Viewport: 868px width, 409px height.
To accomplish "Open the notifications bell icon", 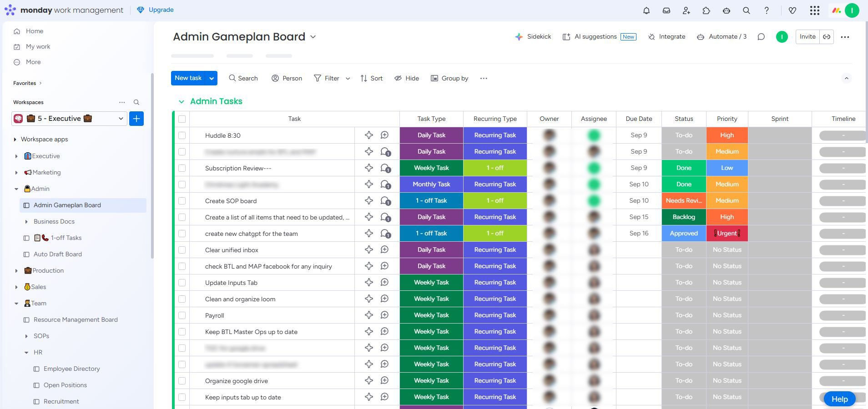I will 646,10.
